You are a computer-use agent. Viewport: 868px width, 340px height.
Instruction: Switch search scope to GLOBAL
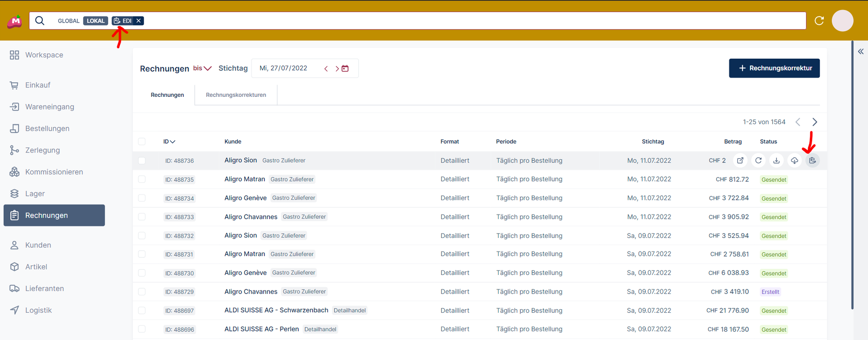point(69,21)
